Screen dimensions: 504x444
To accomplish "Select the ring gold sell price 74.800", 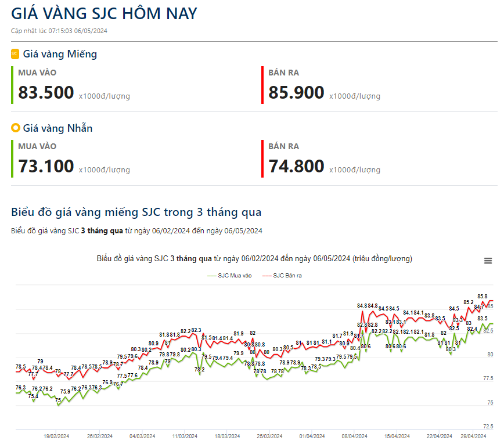I will coord(296,166).
